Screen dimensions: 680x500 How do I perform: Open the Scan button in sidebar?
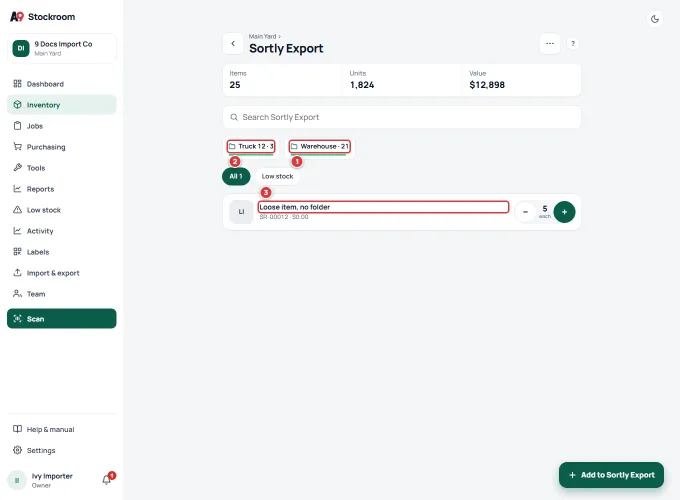point(62,319)
